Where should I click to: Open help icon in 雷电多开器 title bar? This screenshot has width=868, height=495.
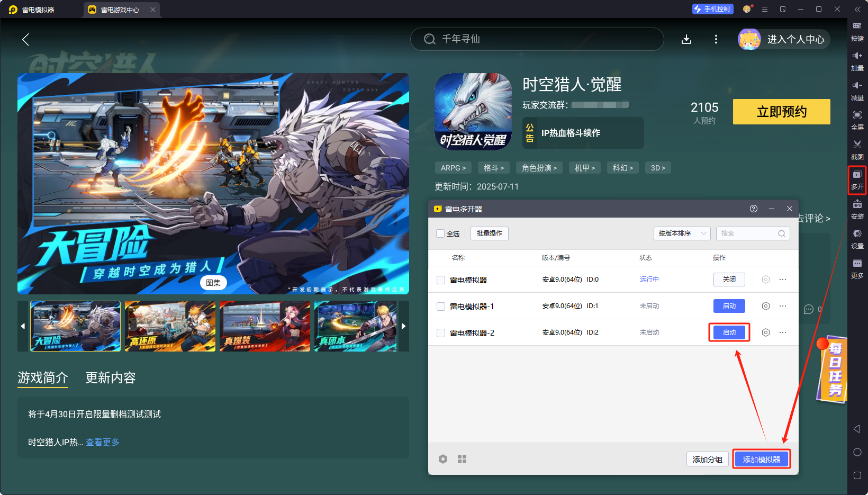(754, 209)
